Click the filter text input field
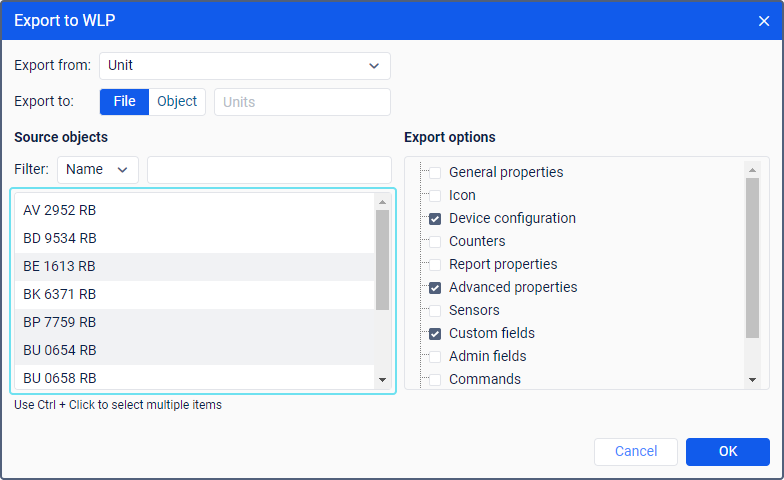This screenshot has height=480, width=784. click(x=269, y=170)
